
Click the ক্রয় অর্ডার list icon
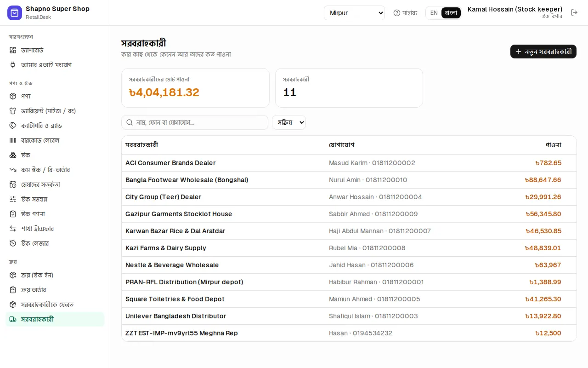(x=13, y=290)
